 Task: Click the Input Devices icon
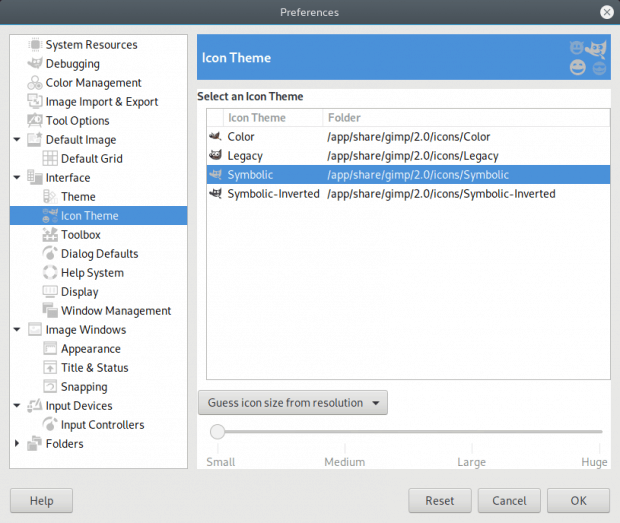point(35,405)
